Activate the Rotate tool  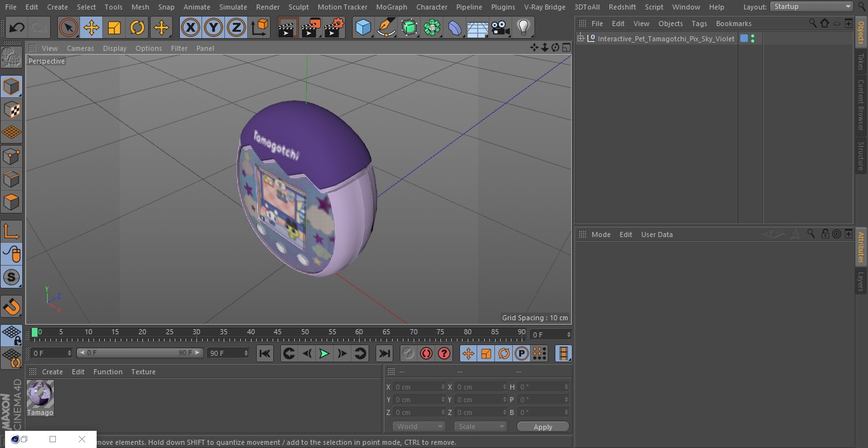[x=137, y=27]
